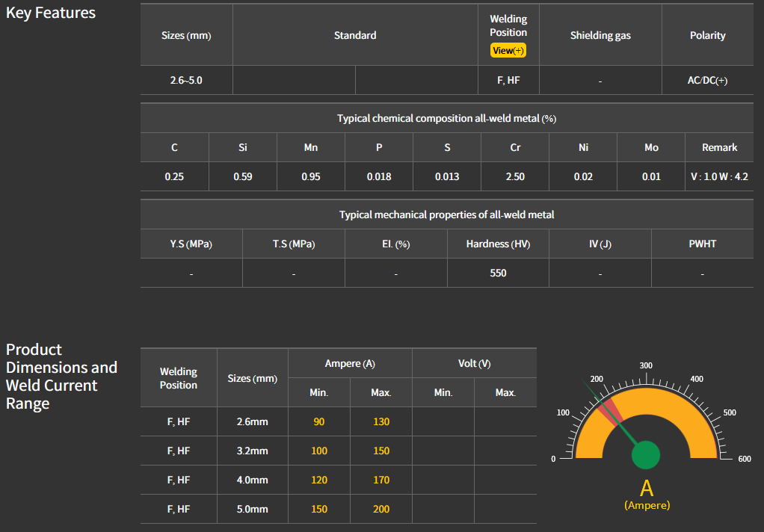764x532 pixels.
Task: Click the Volt (V) column header
Action: coord(474,363)
